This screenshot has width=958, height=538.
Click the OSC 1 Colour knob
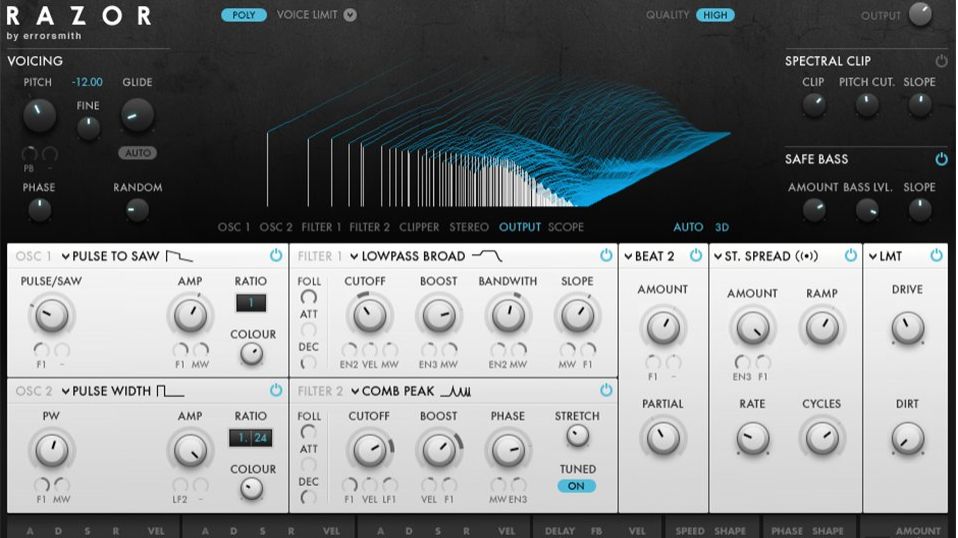point(251,354)
